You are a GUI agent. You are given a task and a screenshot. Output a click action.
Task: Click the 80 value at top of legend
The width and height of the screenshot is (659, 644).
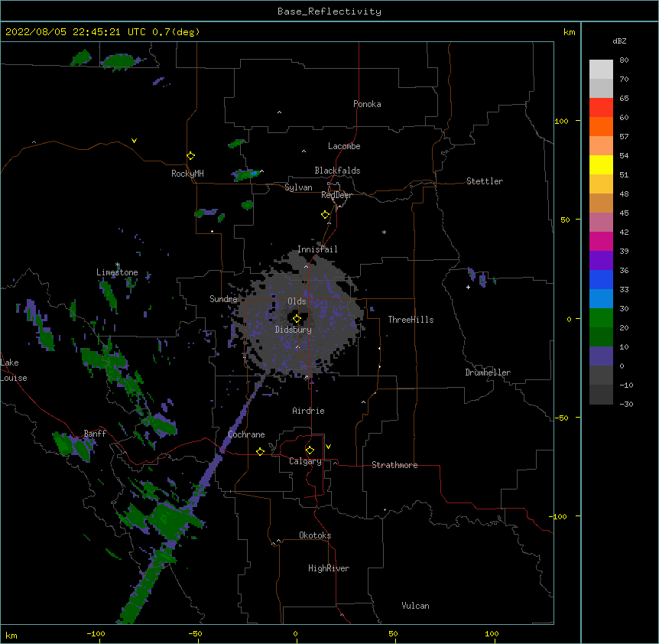tap(624, 60)
